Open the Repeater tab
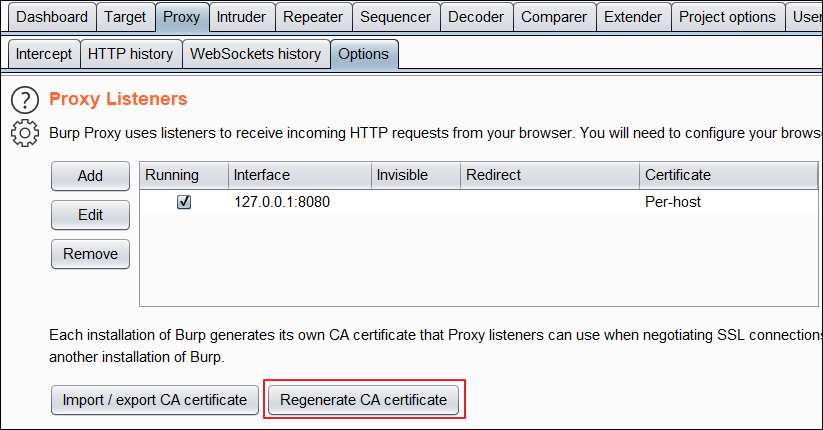Viewport: 823px width, 430px height. [313, 17]
